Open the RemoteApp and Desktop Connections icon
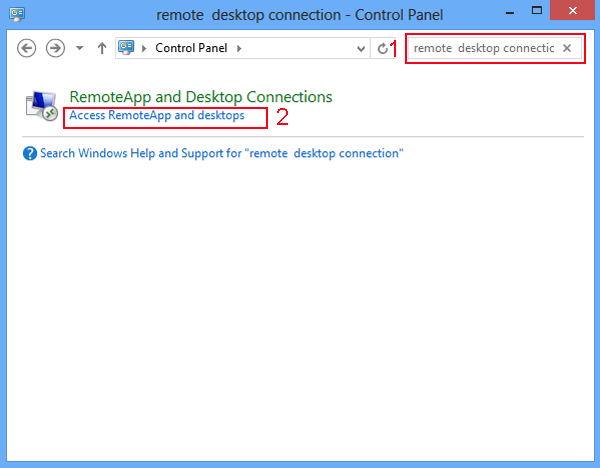This screenshot has height=468, width=600. pos(41,106)
